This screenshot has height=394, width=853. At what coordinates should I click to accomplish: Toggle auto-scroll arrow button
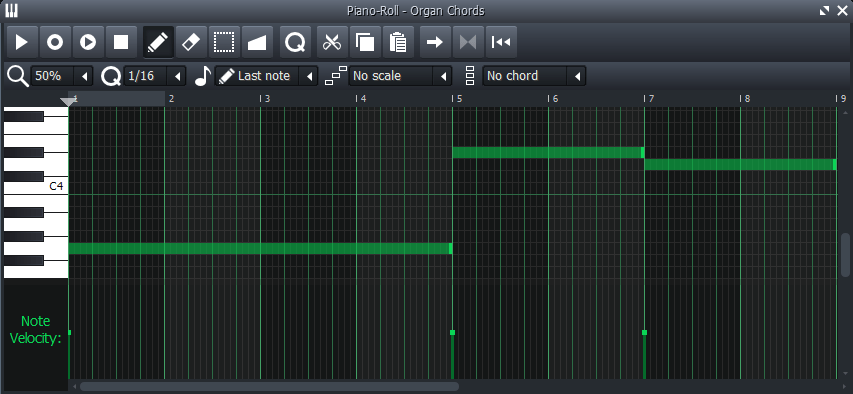[435, 42]
